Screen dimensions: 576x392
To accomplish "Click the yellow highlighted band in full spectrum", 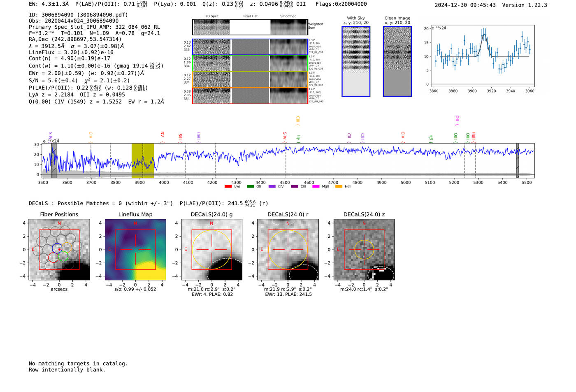I will 143,160.
